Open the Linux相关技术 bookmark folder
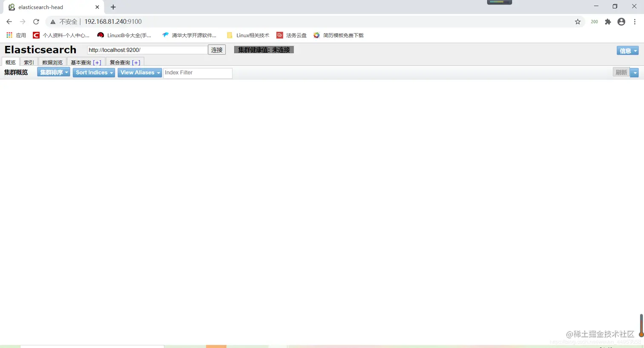Viewport: 644px width, 348px height. [248, 35]
